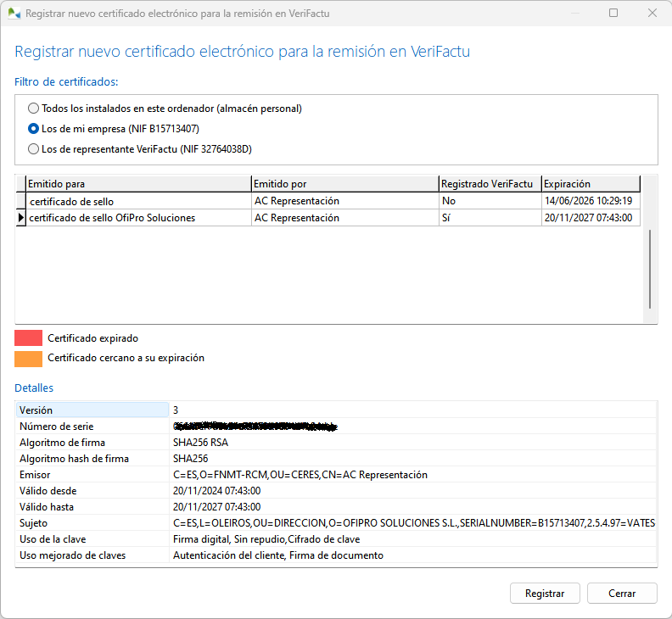Click the row selector of the first certificate
The image size is (672, 619).
click(20, 201)
